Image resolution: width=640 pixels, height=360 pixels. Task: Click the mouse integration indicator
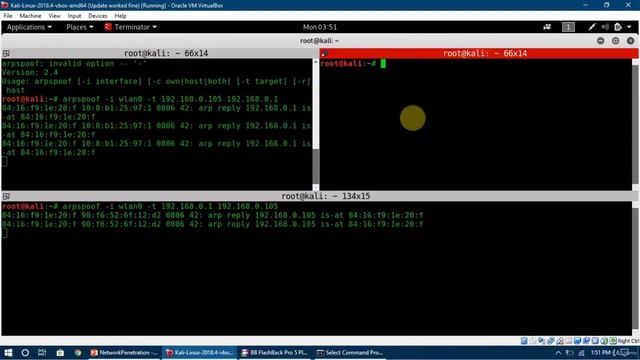(x=604, y=340)
